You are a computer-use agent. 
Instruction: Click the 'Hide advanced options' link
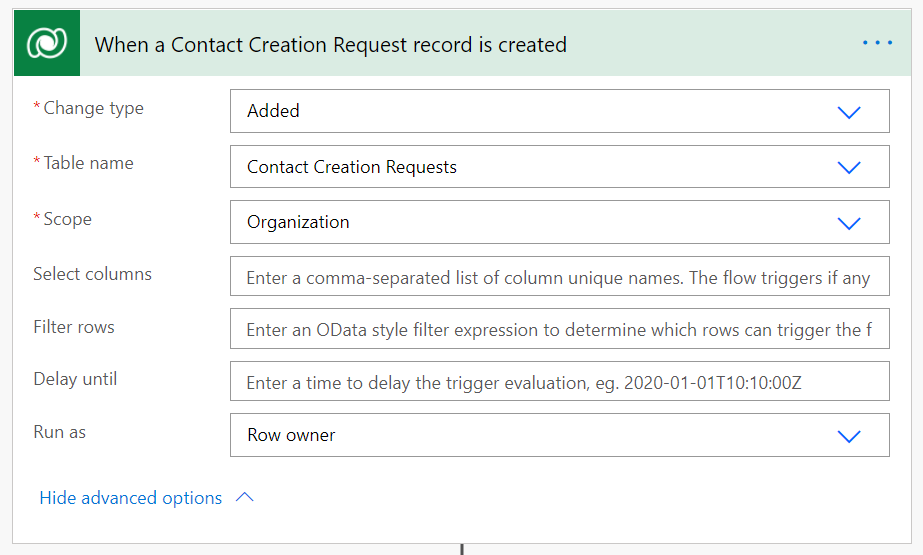[130, 498]
